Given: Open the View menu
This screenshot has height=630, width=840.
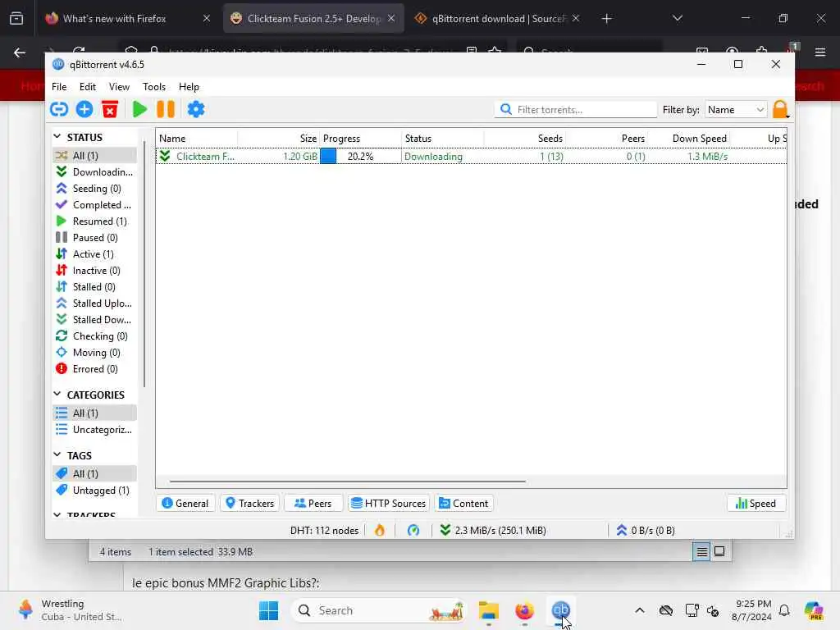Looking at the screenshot, I should pos(119,87).
